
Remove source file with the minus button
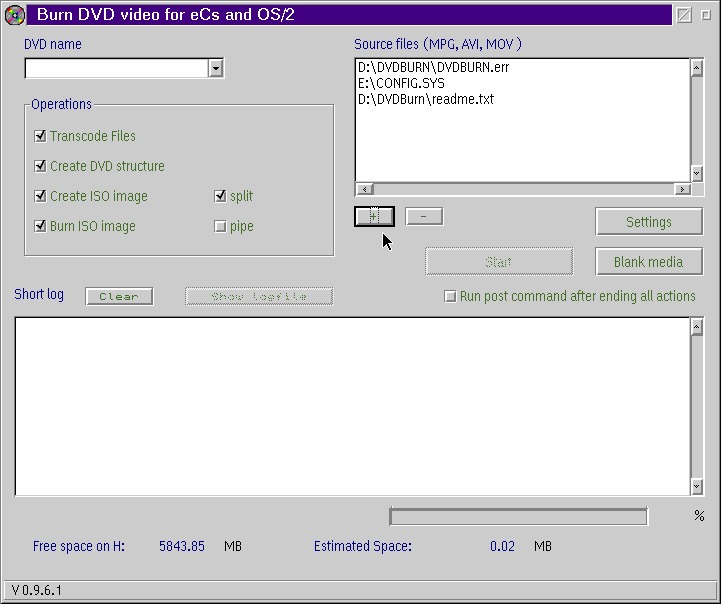(x=424, y=217)
